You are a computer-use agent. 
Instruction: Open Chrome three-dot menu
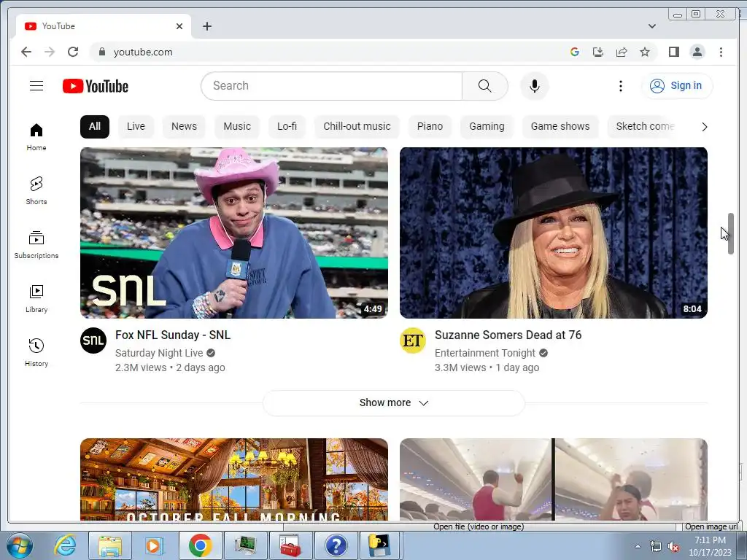pyautogui.click(x=721, y=52)
